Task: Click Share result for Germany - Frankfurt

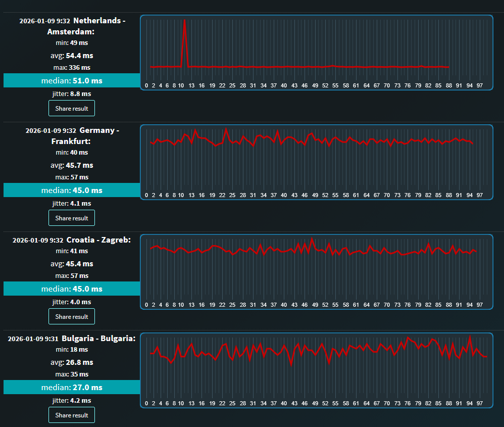Action: pos(72,218)
